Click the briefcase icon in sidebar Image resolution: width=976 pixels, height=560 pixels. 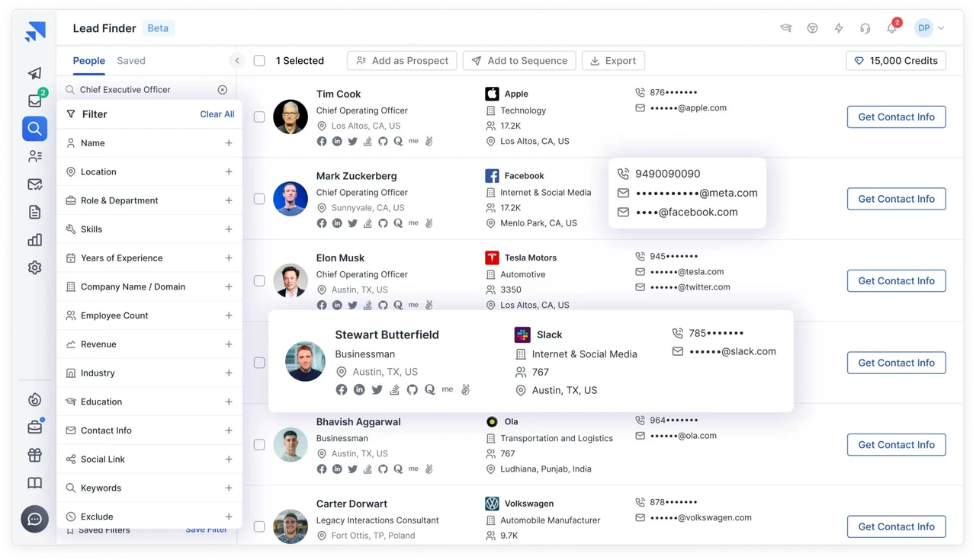[35, 427]
